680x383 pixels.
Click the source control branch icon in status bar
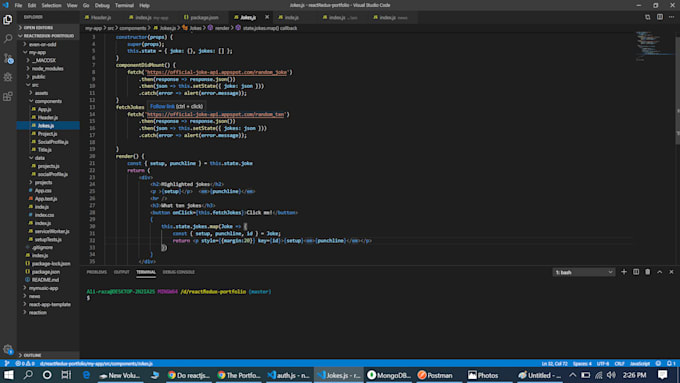7,363
